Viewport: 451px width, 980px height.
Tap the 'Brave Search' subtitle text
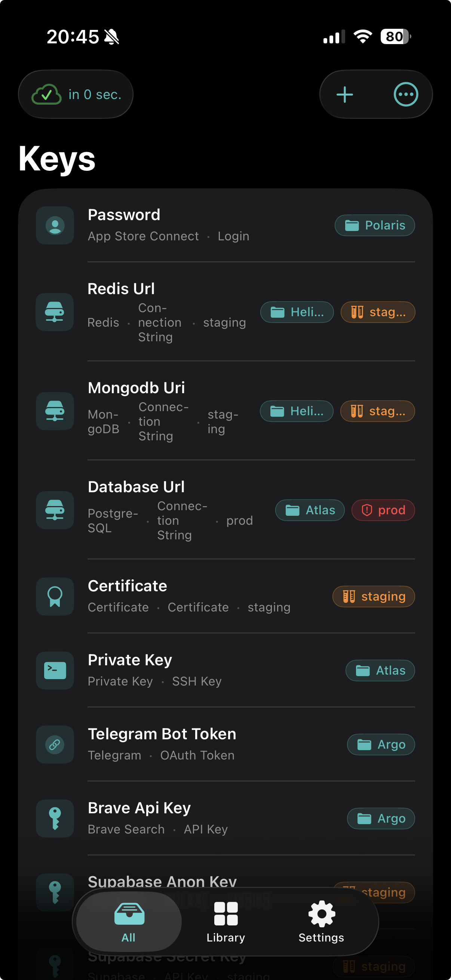[x=126, y=829]
